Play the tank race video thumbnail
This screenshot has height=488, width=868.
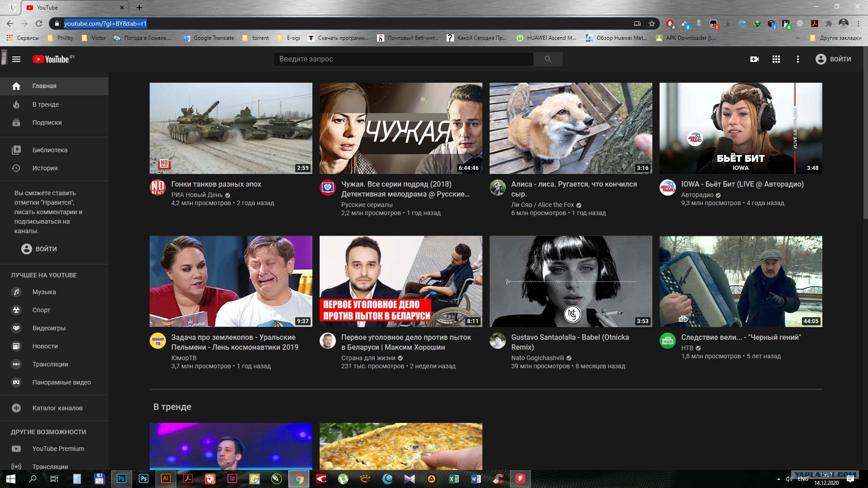point(231,128)
